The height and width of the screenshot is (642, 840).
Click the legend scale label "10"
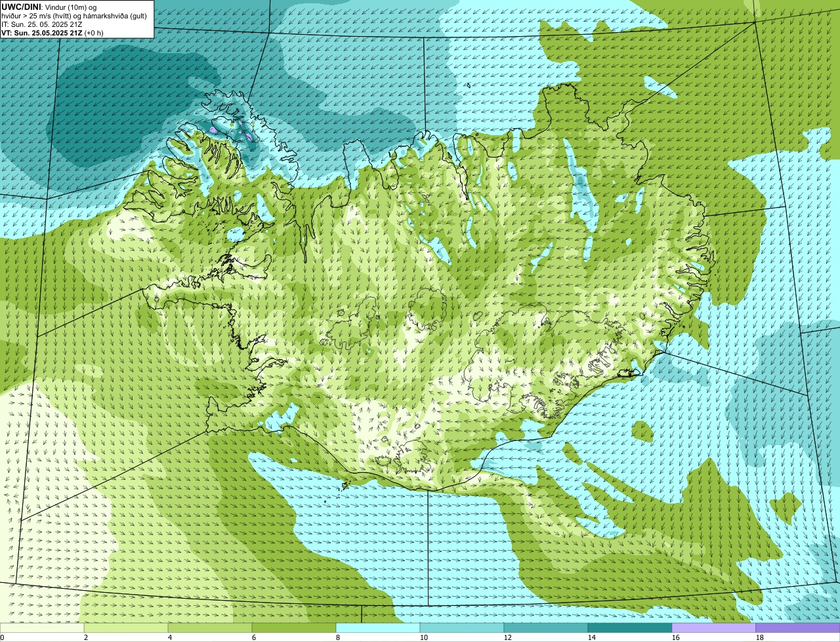click(424, 637)
